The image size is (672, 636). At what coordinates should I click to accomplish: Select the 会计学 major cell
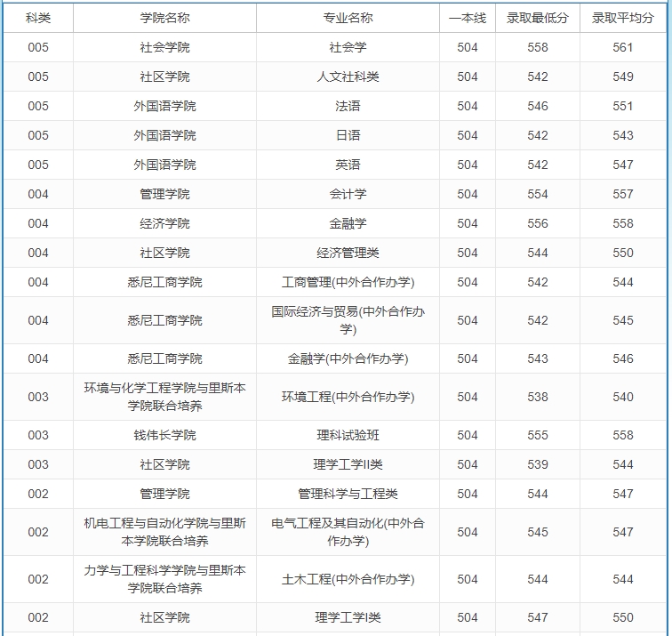348,194
